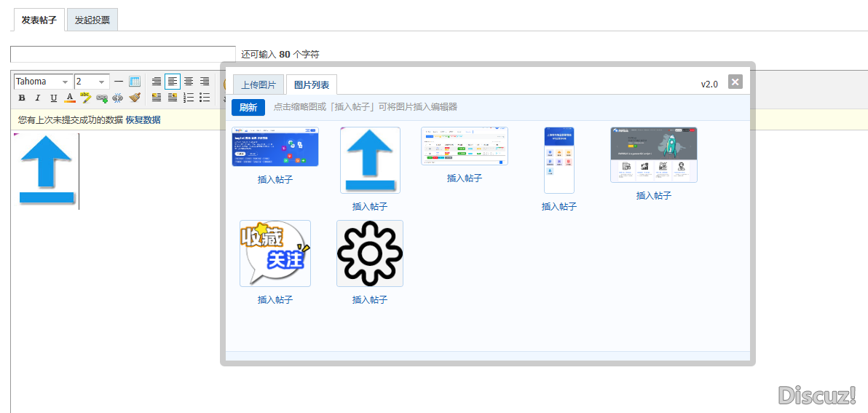
Task: Switch to the 发起投票 tab
Action: 92,20
